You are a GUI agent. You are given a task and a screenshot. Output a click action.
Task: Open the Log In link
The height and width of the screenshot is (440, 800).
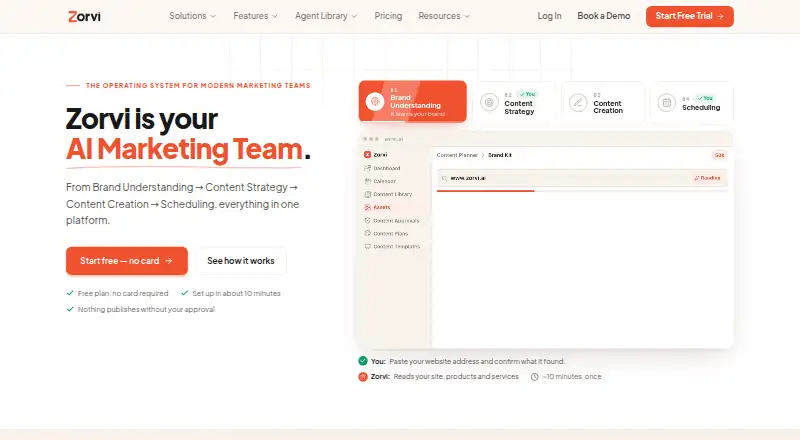coord(549,16)
